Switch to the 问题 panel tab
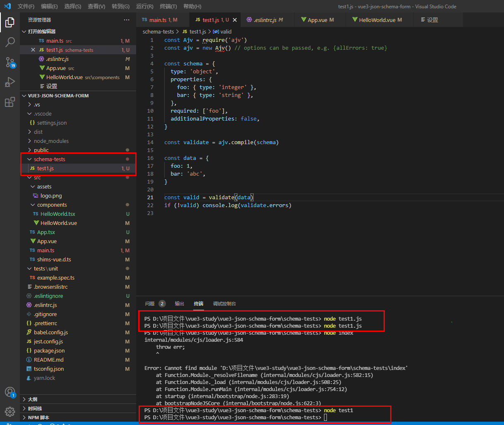Viewport: 504px width, 425px height. pos(150,304)
